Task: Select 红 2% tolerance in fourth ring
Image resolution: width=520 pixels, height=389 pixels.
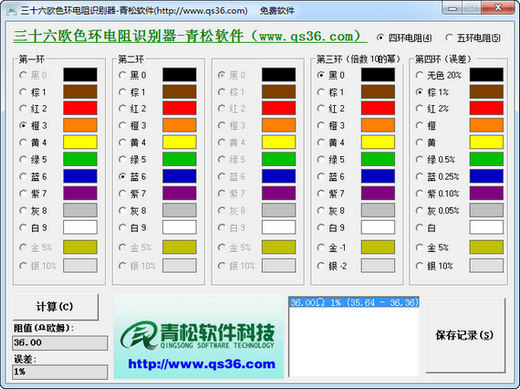Action: pyautogui.click(x=432, y=109)
